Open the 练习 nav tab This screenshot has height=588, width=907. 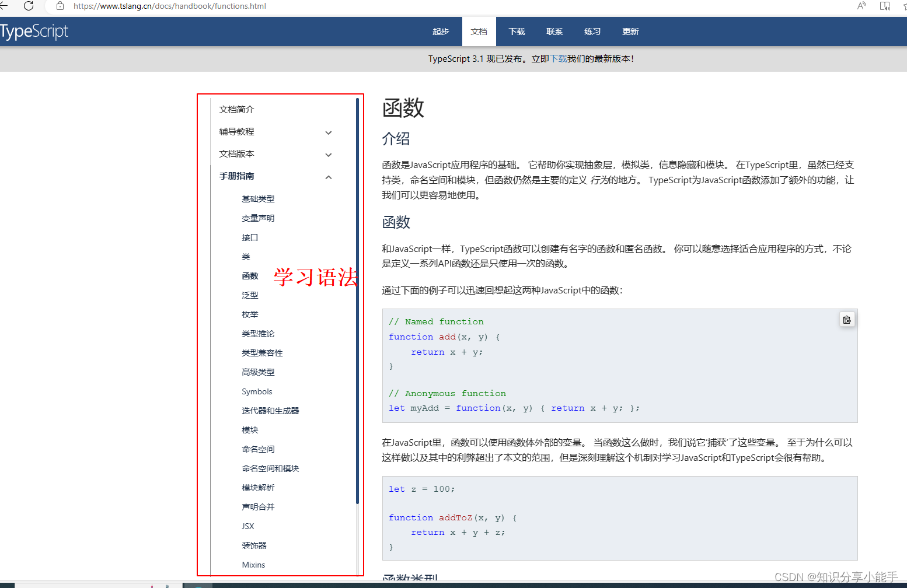point(592,32)
